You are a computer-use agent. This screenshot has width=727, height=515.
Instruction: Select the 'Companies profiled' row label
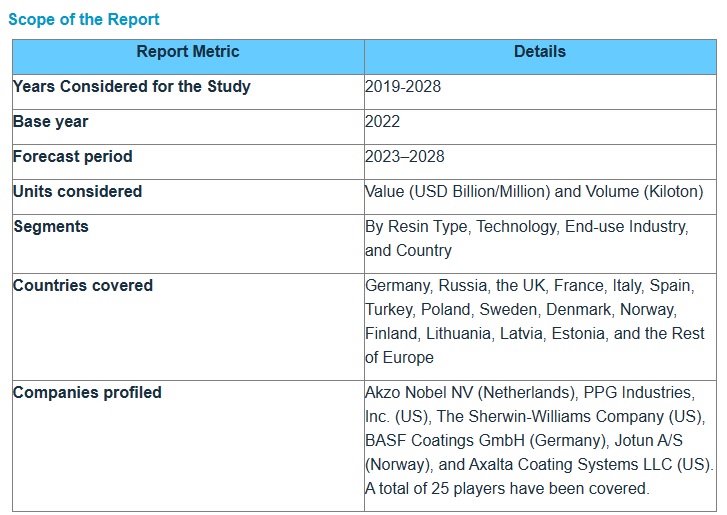87,393
